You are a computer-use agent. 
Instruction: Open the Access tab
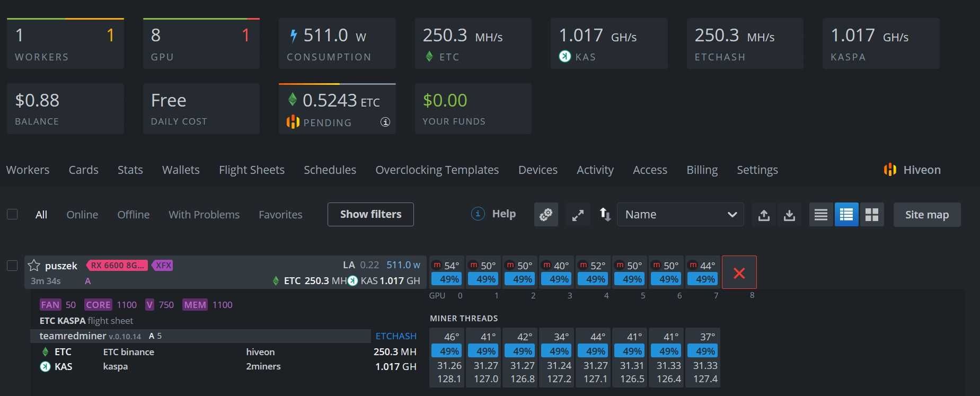point(650,170)
